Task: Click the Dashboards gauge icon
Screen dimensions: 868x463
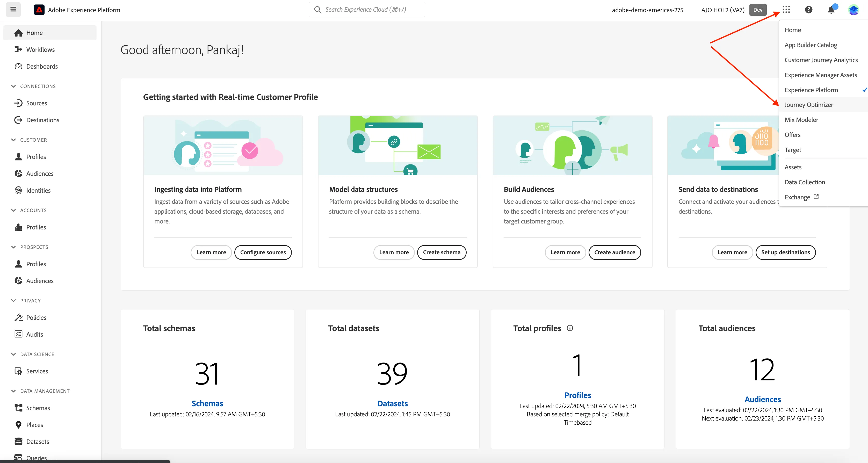Action: click(18, 66)
